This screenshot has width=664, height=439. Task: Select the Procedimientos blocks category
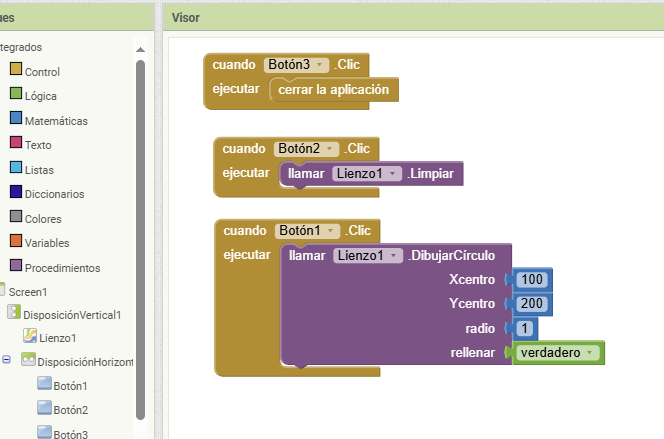(55, 268)
